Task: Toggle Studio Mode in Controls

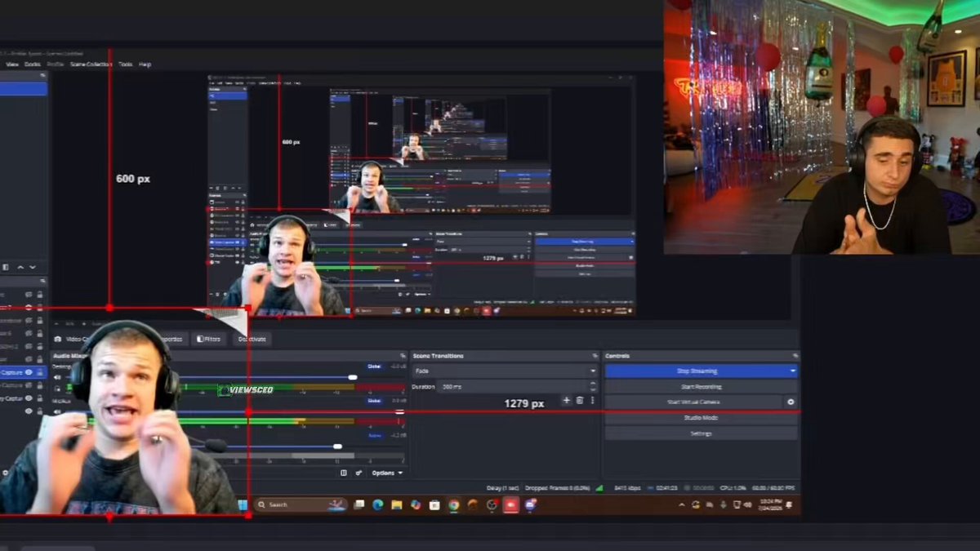Action: tap(702, 418)
